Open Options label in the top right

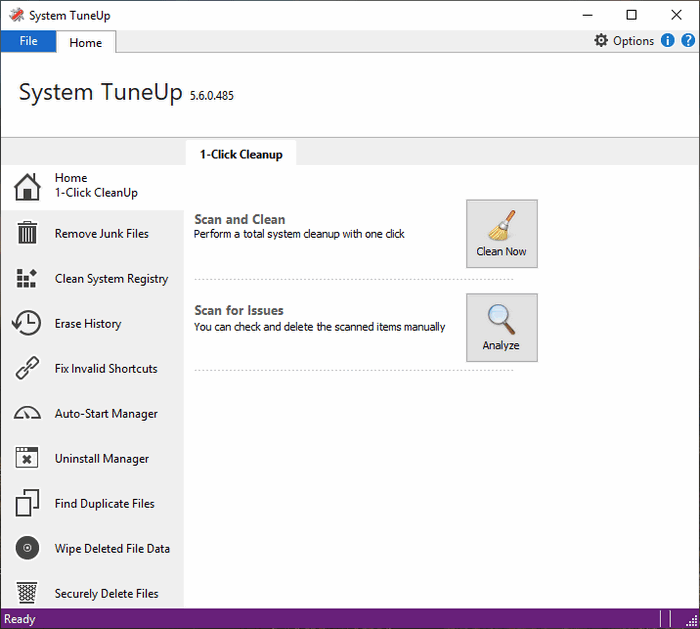[633, 41]
